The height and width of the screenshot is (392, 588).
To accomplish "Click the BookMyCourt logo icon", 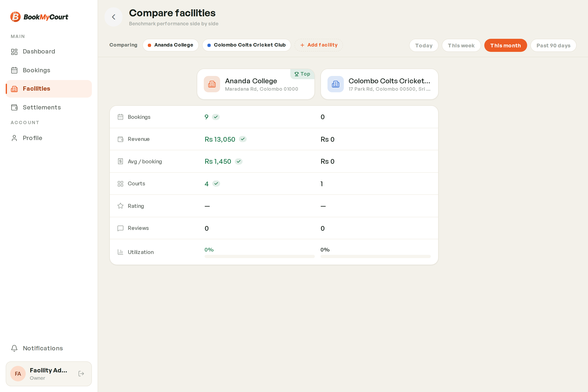I will tap(15, 17).
